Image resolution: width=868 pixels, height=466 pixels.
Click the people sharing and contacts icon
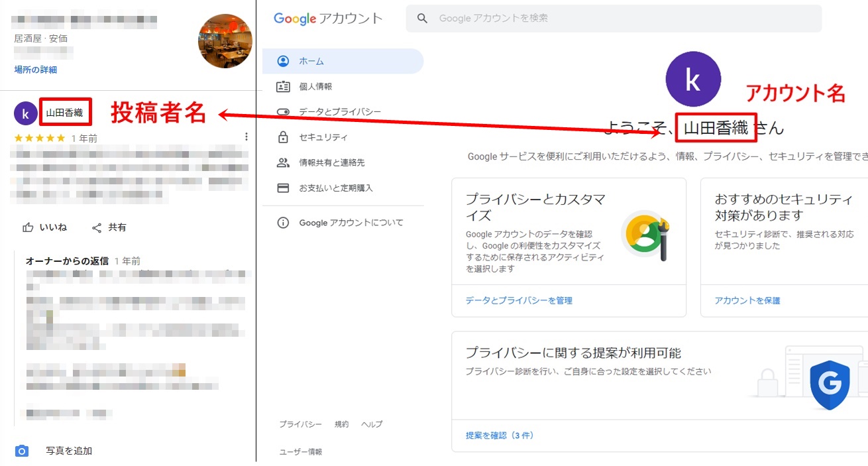[x=283, y=162]
